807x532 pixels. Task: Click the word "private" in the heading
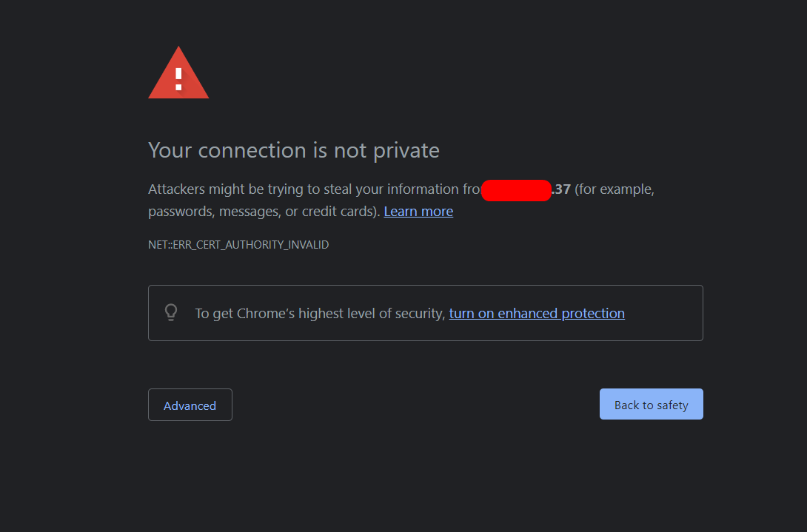[x=406, y=151]
